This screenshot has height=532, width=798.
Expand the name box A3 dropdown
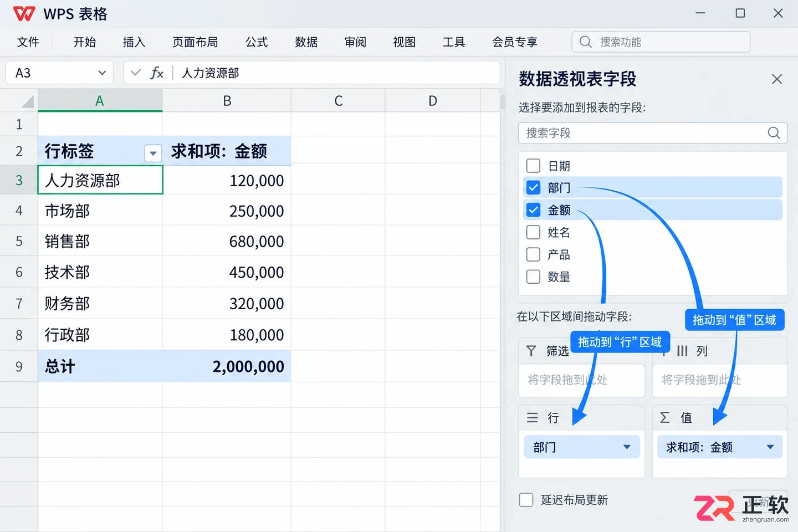[x=102, y=73]
